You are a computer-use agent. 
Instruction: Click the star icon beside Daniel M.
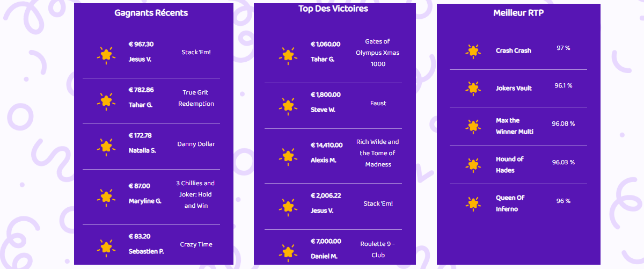(x=288, y=251)
